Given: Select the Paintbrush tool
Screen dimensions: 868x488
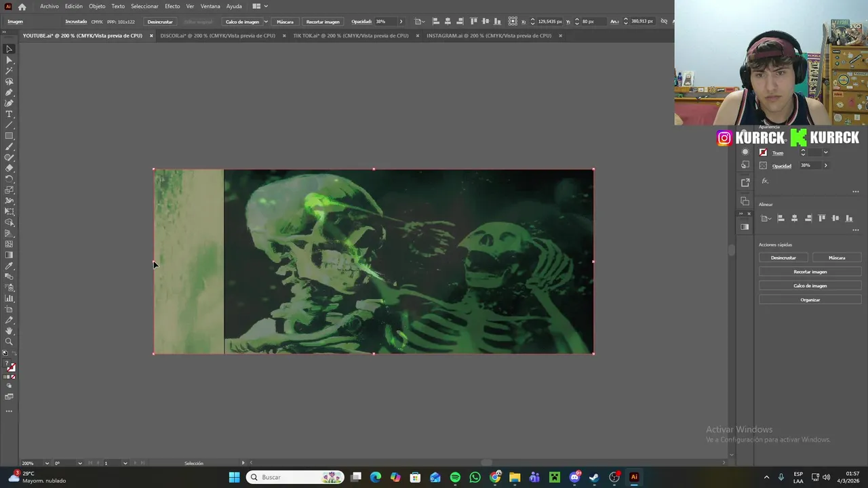Looking at the screenshot, I should pos(9,146).
